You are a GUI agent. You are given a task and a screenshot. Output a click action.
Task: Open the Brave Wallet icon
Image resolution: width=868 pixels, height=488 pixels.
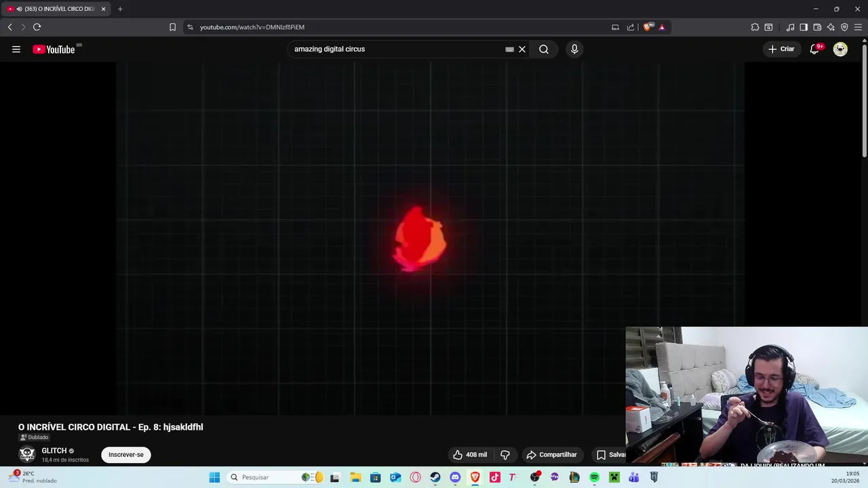tap(817, 27)
